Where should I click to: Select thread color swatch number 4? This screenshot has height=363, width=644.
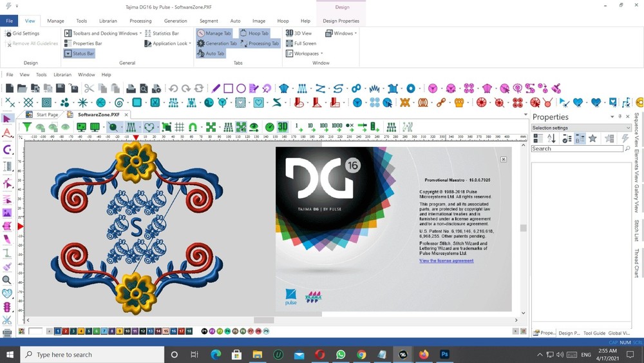coord(81,331)
